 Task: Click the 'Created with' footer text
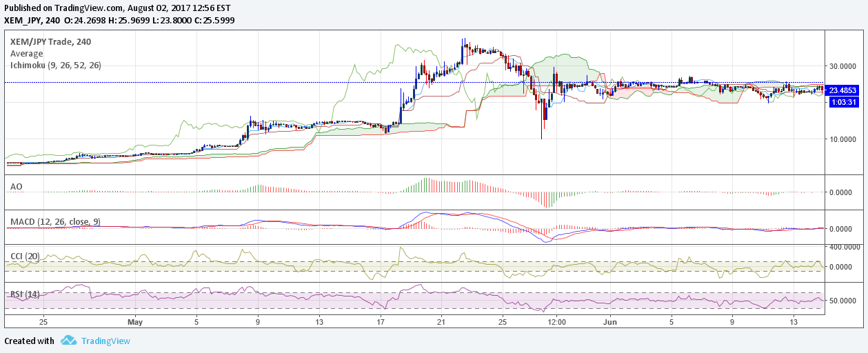point(29,341)
